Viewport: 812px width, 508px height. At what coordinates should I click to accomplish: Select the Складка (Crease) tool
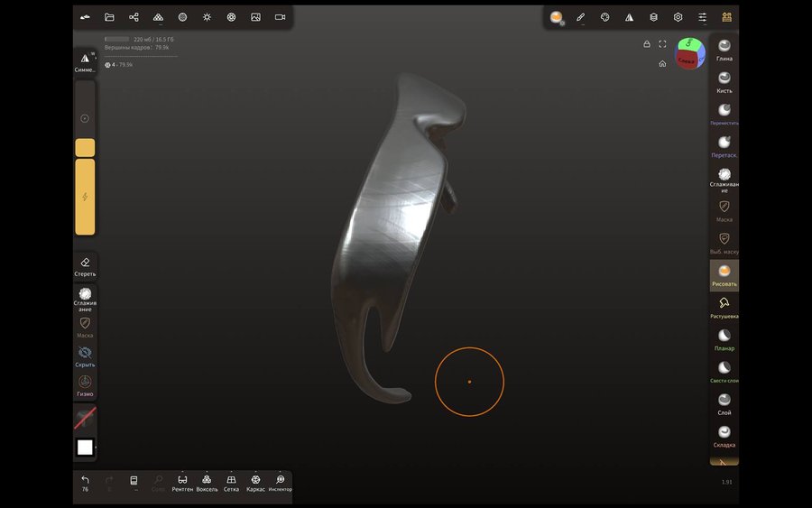pos(724,436)
